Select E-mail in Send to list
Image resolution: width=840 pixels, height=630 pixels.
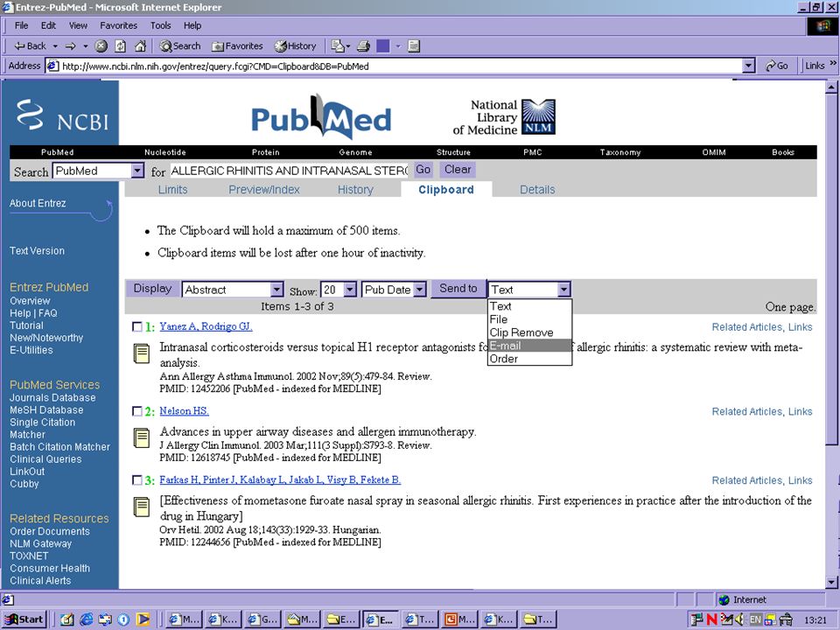530,346
